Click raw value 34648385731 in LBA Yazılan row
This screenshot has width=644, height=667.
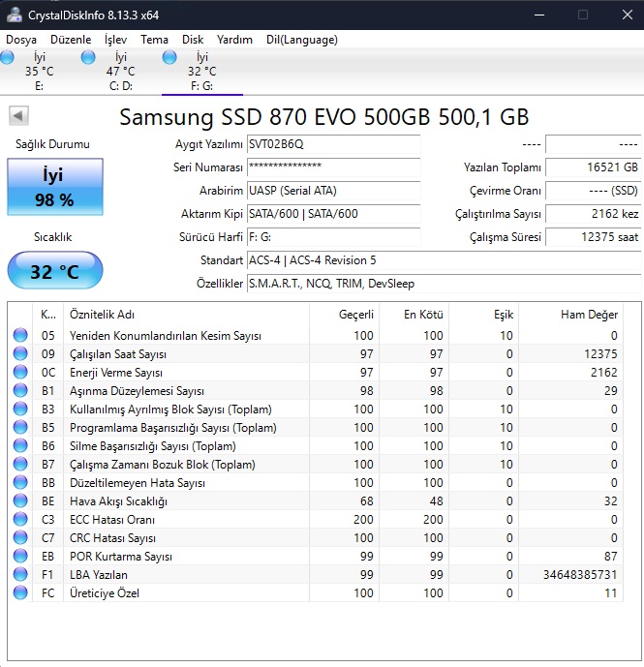pos(580,575)
